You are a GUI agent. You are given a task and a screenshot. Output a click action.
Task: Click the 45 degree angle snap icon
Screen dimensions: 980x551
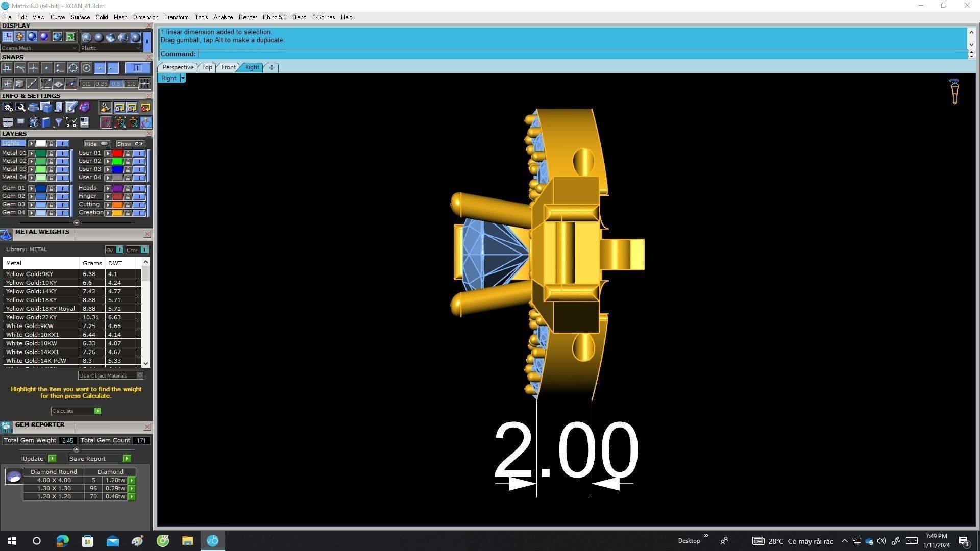[x=46, y=84]
